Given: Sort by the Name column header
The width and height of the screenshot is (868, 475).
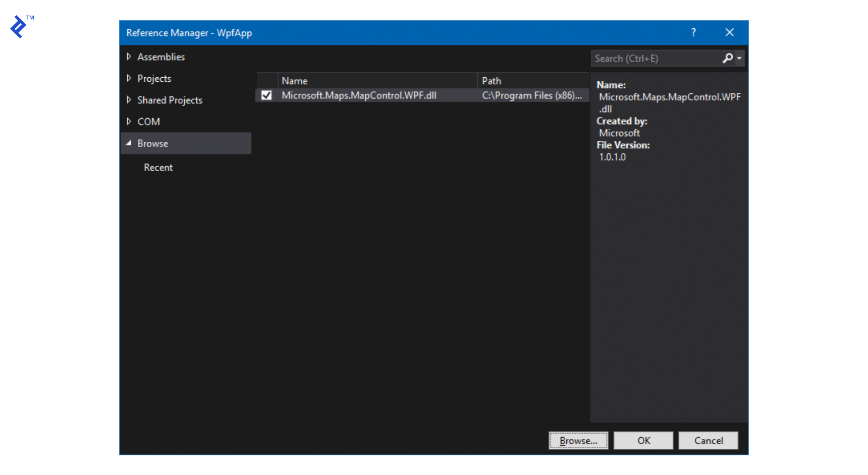Looking at the screenshot, I should (295, 80).
